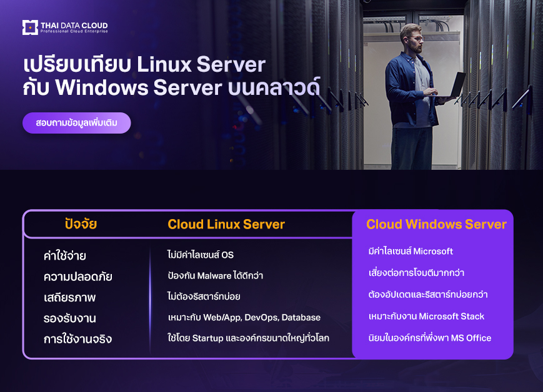The image size is (543, 392).
Task: Select the 'มีค่าไลเซนส์ Microsoft' Windows cell
Action: coord(411,252)
